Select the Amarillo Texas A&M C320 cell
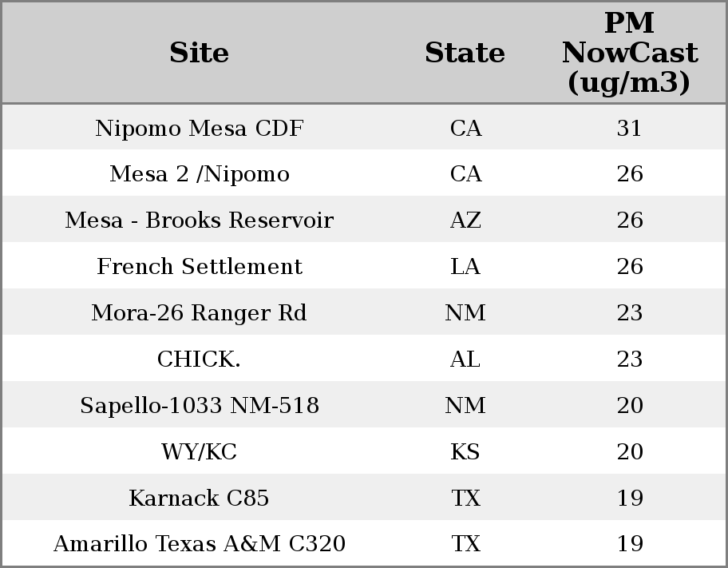The image size is (728, 568). pos(199,544)
